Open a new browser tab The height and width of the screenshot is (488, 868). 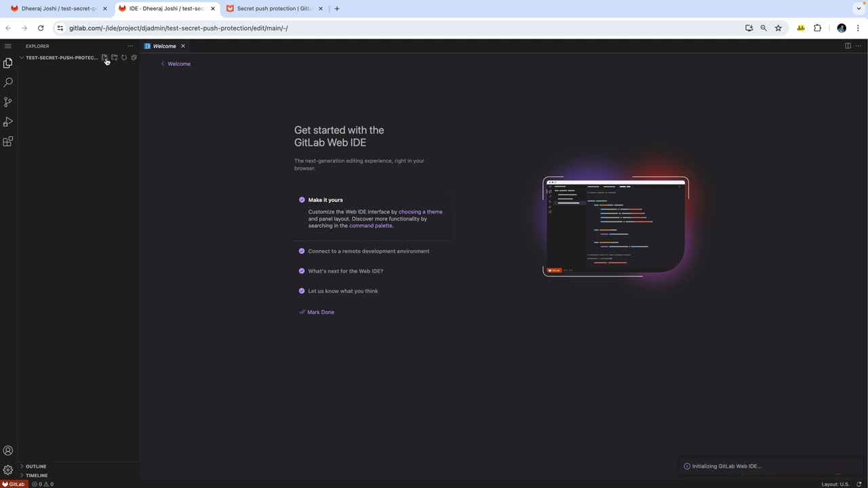pyautogui.click(x=337, y=9)
